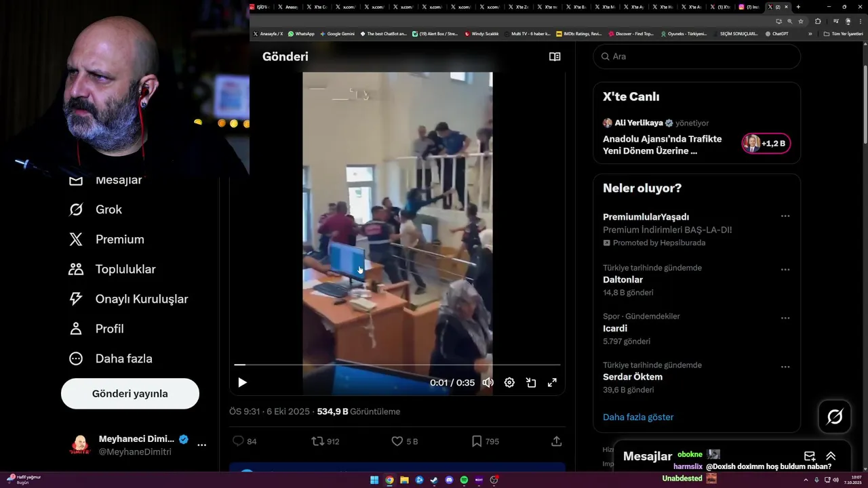Expand the video to fullscreen

(553, 382)
